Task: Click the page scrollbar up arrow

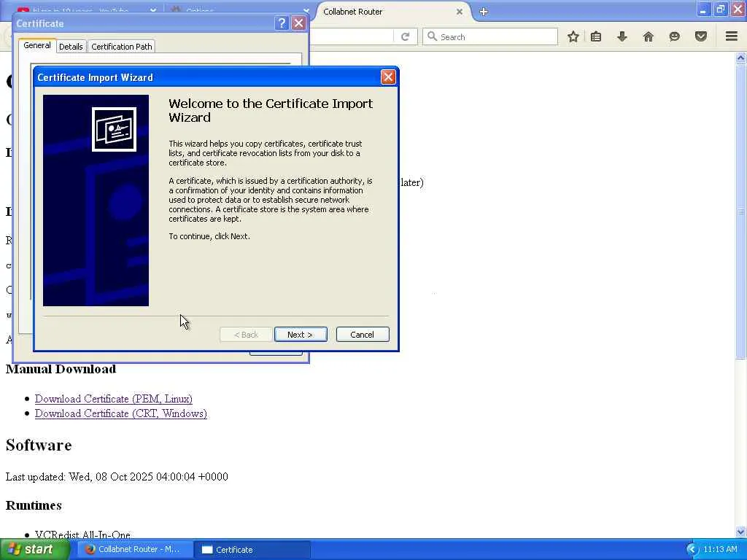Action: (x=741, y=58)
